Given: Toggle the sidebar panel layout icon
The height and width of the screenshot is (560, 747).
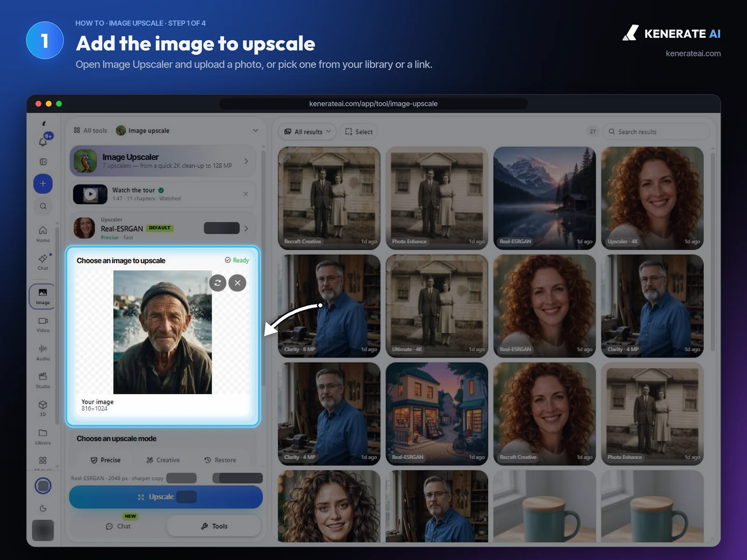Looking at the screenshot, I should [43, 162].
